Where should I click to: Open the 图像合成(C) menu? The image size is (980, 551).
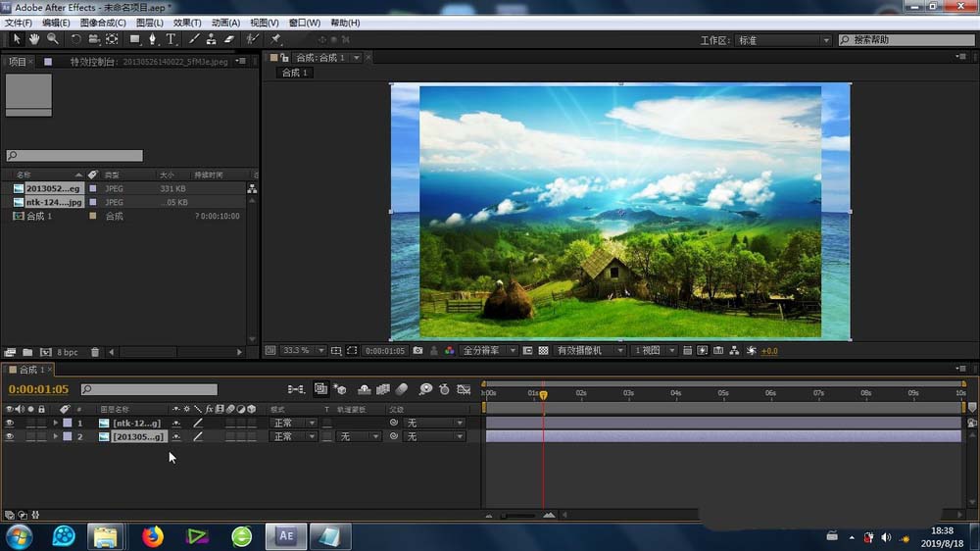(x=103, y=22)
